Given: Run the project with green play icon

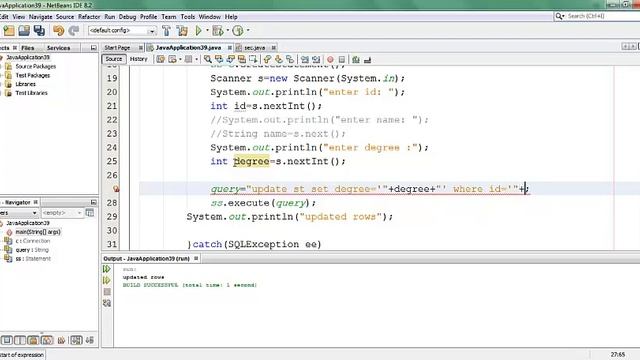Looking at the screenshot, I should [199, 31].
